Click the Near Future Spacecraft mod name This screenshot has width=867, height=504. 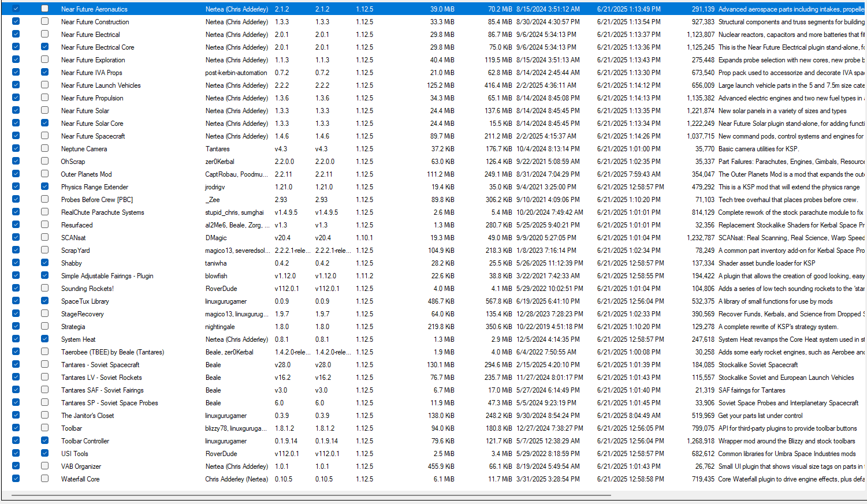click(93, 136)
